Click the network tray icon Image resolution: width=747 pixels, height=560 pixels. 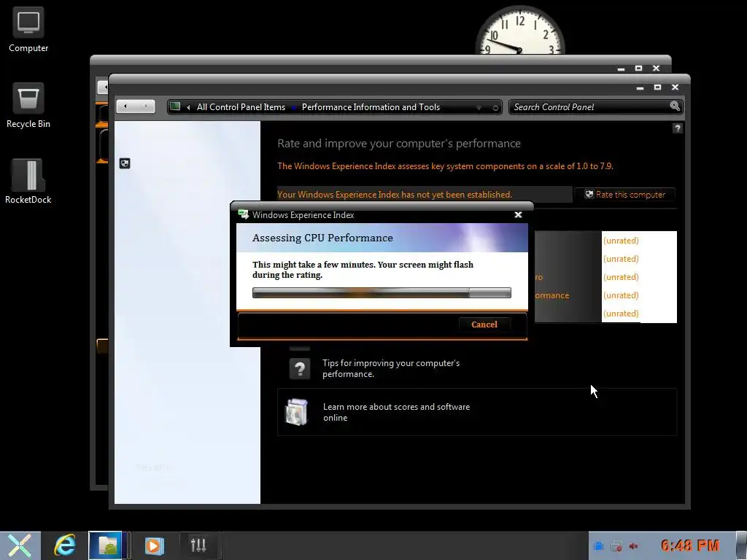pyautogui.click(x=616, y=545)
